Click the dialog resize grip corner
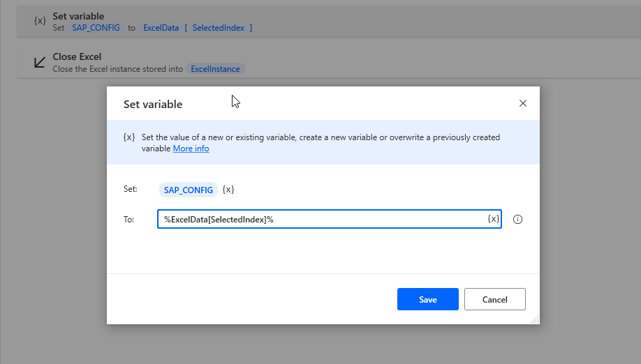 click(535, 319)
